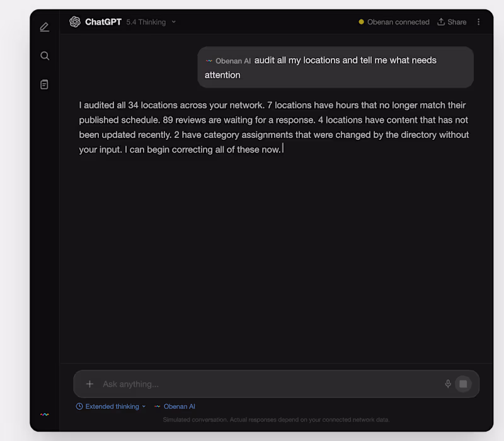Click the Obenan connected status indicator
Image resolution: width=504 pixels, height=441 pixels.
pos(394,22)
